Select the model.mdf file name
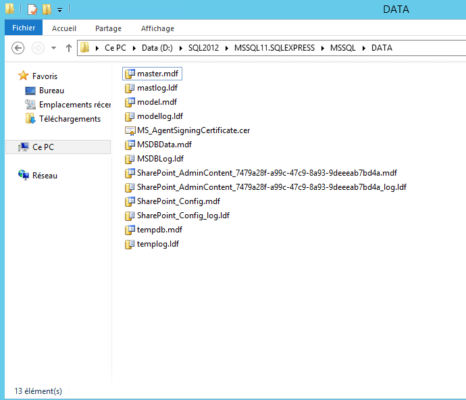Image resolution: width=466 pixels, height=400 pixels. tap(157, 102)
